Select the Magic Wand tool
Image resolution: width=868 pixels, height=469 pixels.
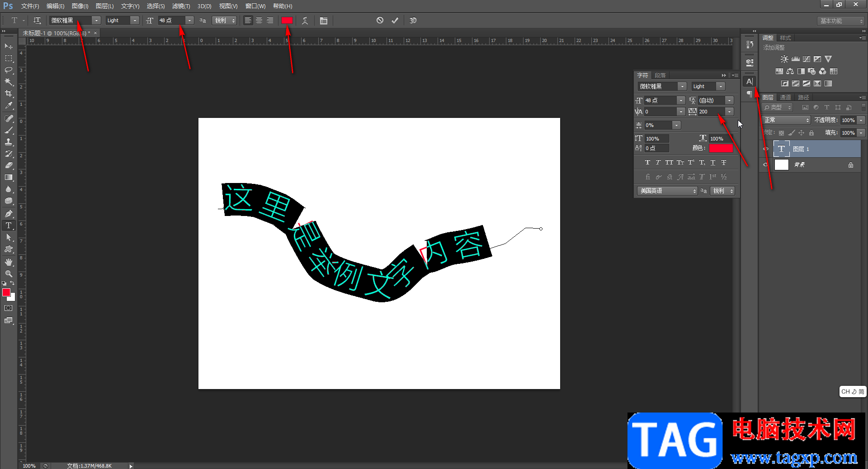click(x=9, y=82)
